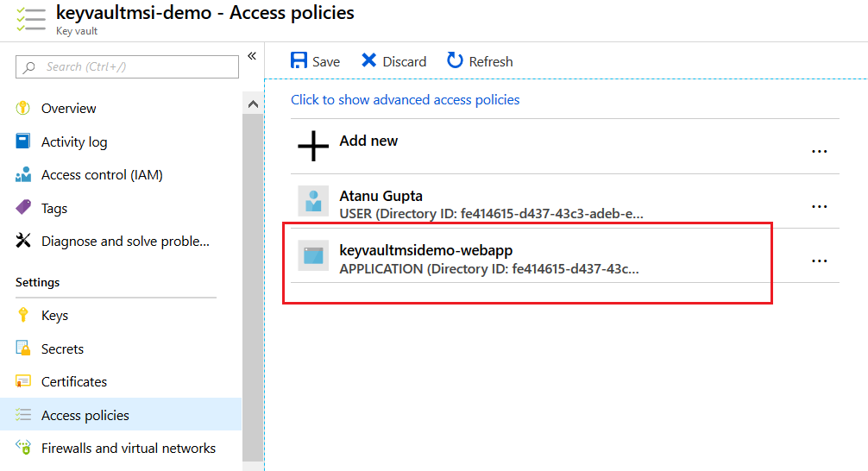Click the Key vault subtitle text

point(77,31)
